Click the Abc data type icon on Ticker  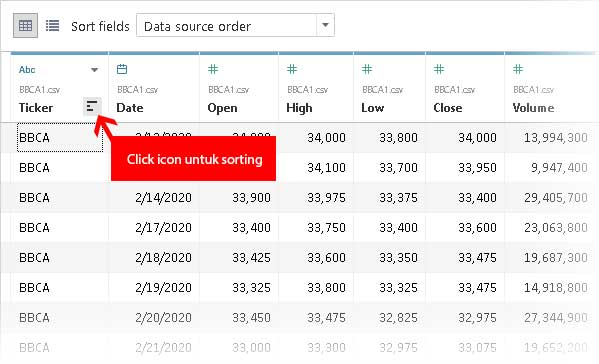point(27,70)
